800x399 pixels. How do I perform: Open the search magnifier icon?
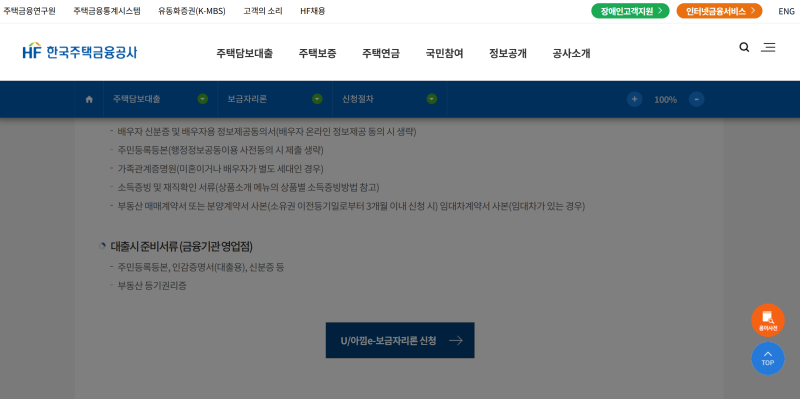[x=744, y=47]
